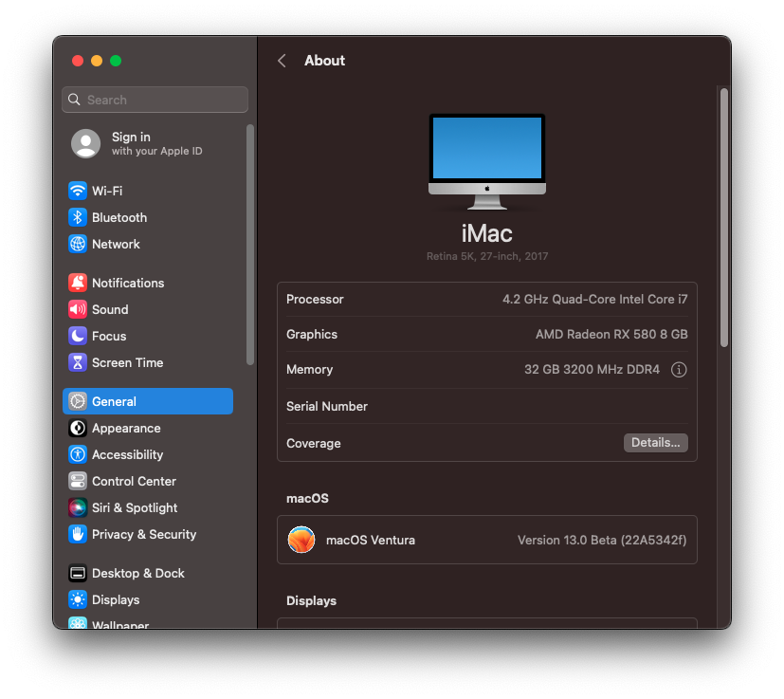Open Coverage Details button
The width and height of the screenshot is (784, 699).
point(655,443)
